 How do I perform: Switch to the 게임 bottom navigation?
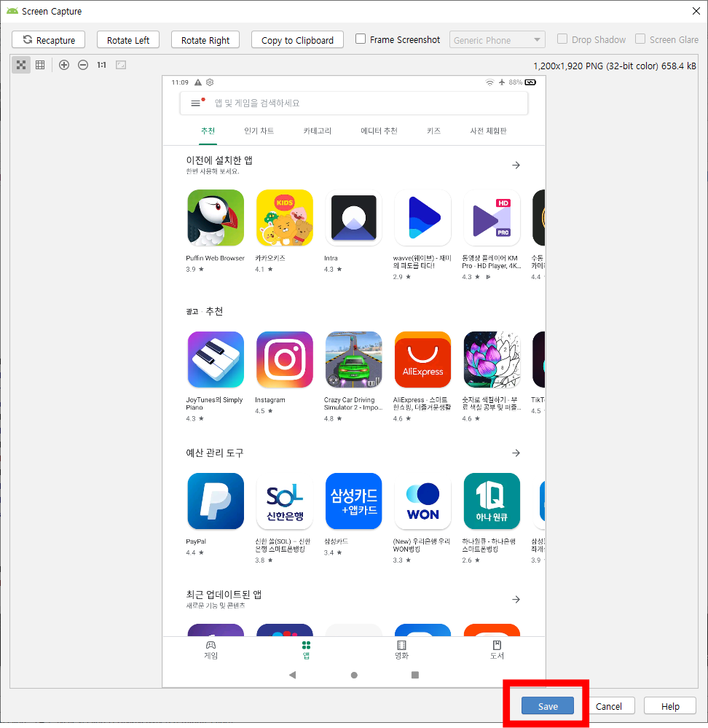pos(211,650)
